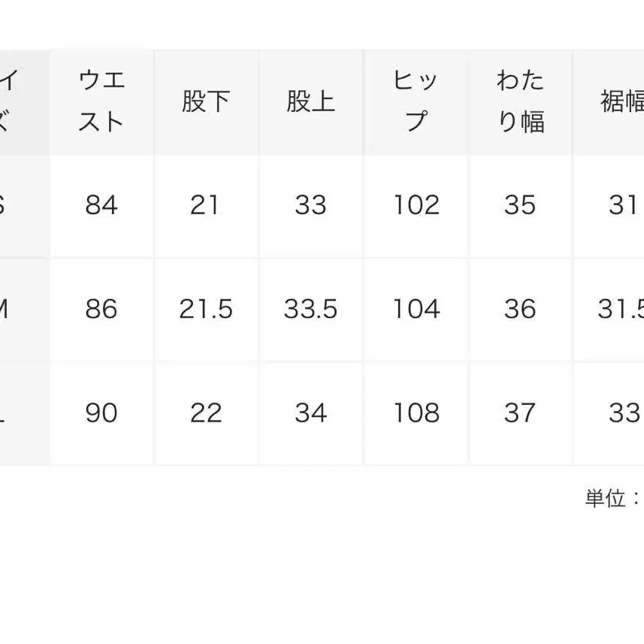The width and height of the screenshot is (644, 644).
Task: Select thigh width value 36
Action: (x=521, y=309)
